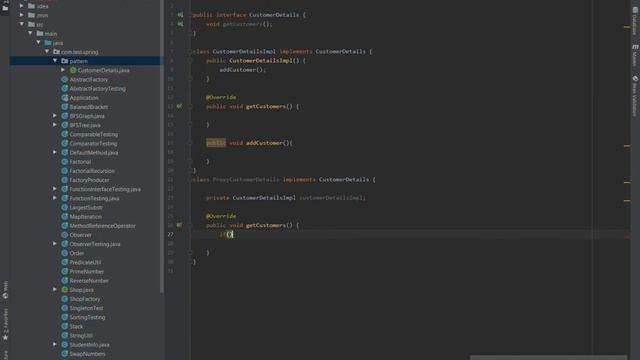Click the java source folder icon
Screen dimensions: 640x360
tap(48, 42)
